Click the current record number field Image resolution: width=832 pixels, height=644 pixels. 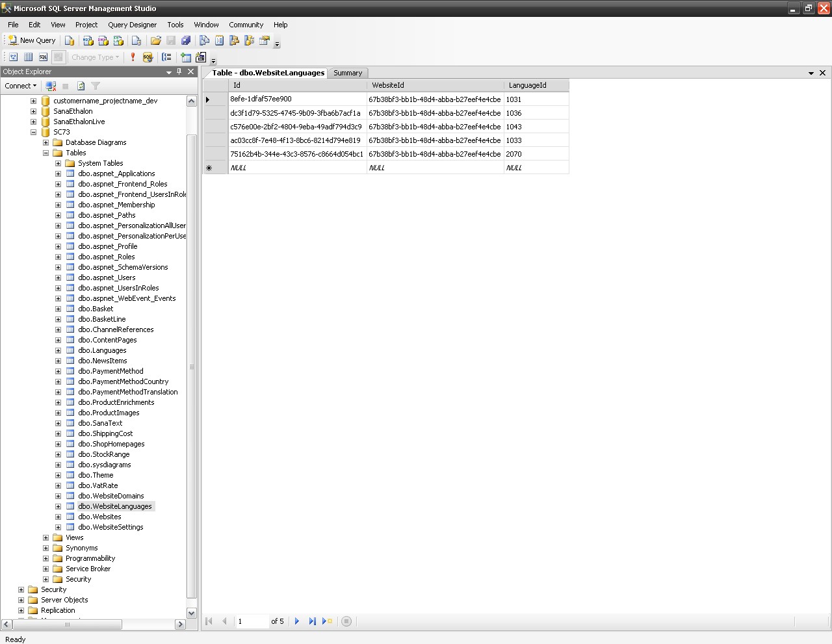(252, 621)
